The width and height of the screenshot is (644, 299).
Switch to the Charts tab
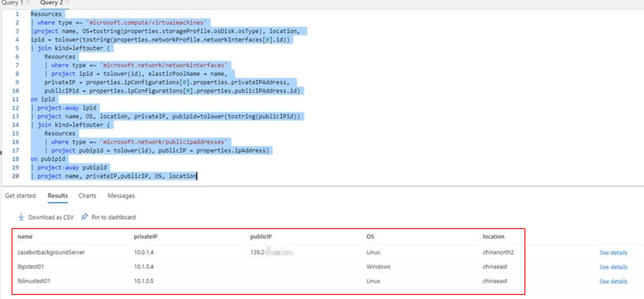[x=87, y=196]
